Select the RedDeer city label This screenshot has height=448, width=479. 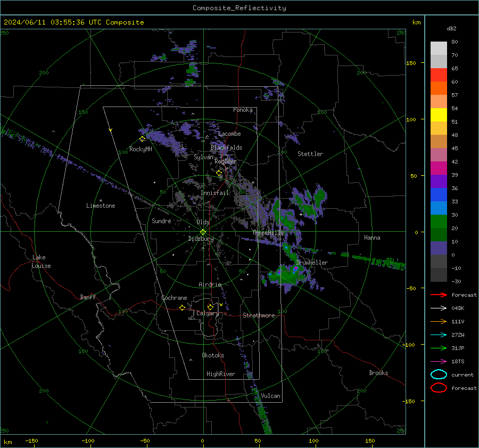(226, 161)
